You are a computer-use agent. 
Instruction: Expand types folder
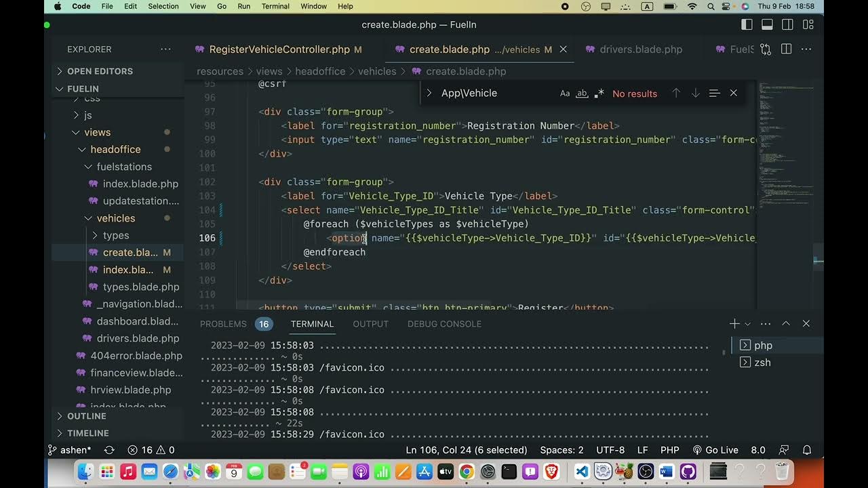pos(116,235)
